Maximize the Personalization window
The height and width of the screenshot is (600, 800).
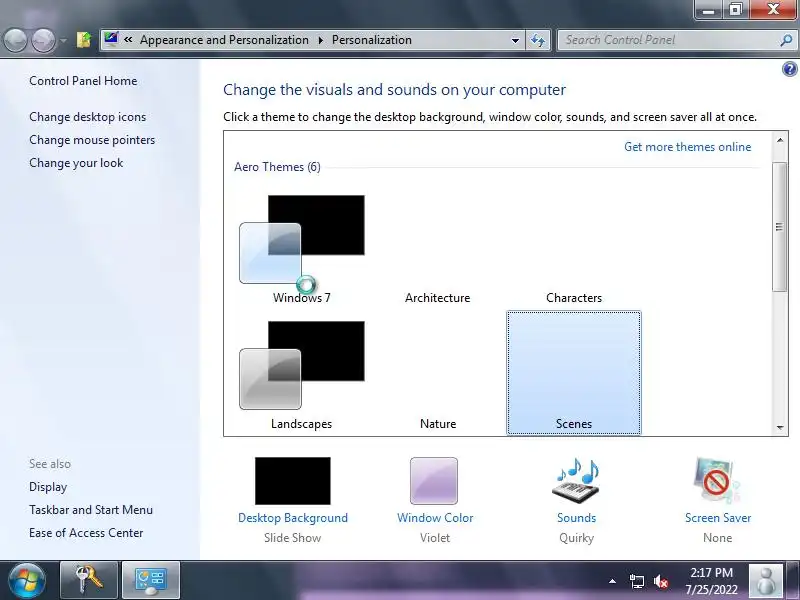click(x=735, y=9)
